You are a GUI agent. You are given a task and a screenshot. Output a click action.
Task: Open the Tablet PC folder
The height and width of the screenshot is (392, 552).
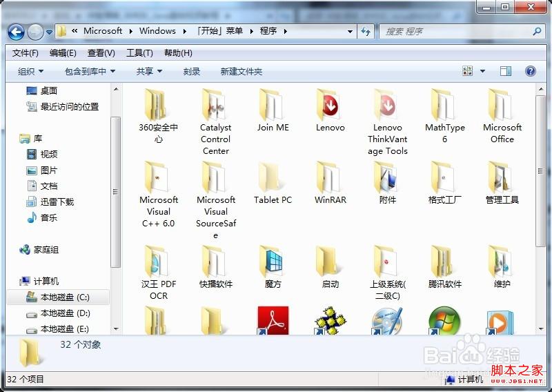(x=273, y=183)
